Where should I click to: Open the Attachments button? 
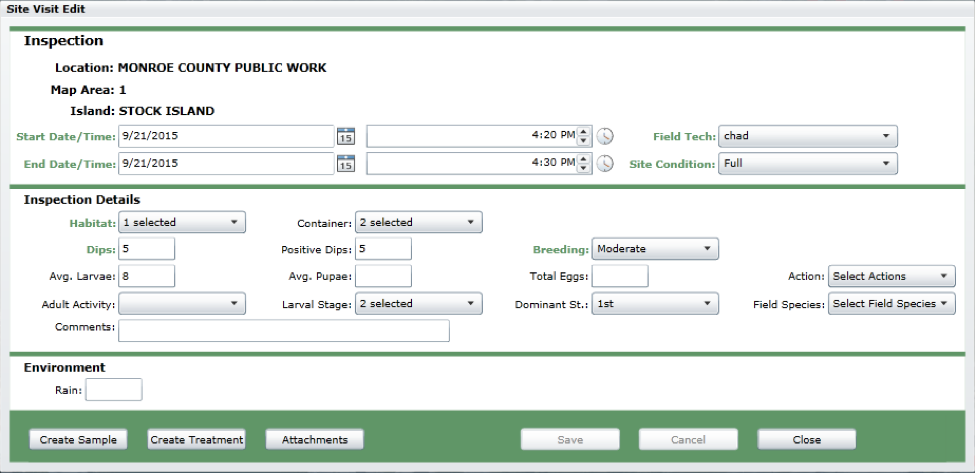click(x=315, y=439)
